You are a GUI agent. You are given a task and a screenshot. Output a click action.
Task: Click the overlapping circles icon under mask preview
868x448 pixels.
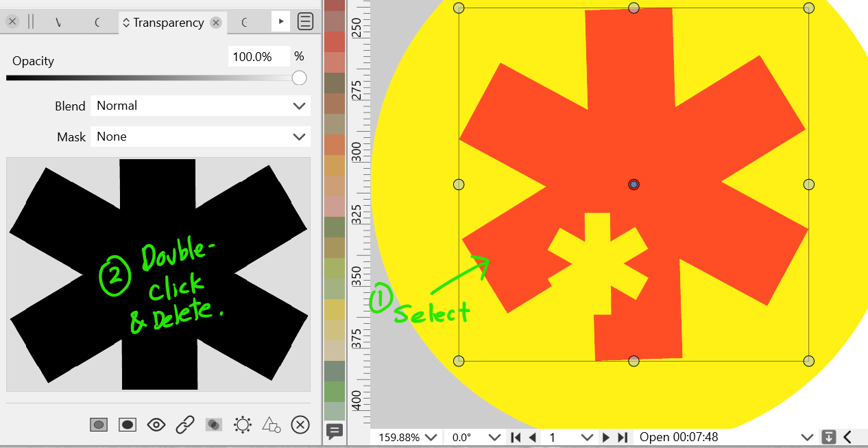point(214,425)
